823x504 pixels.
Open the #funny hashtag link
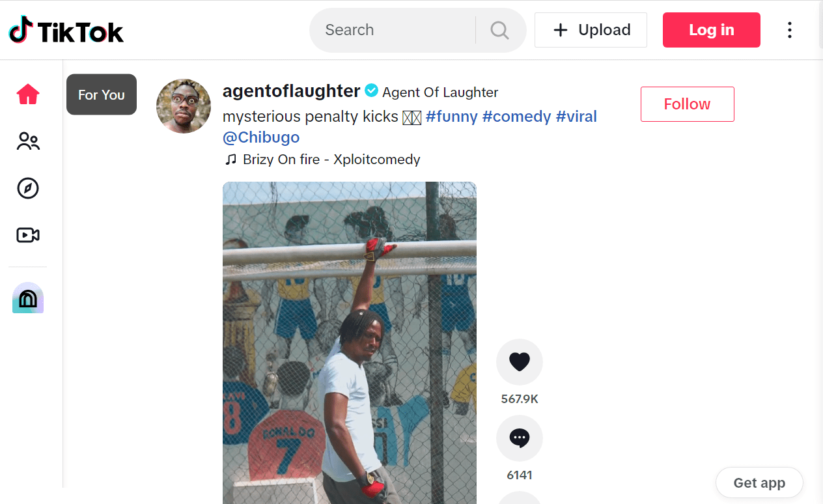[x=451, y=117]
